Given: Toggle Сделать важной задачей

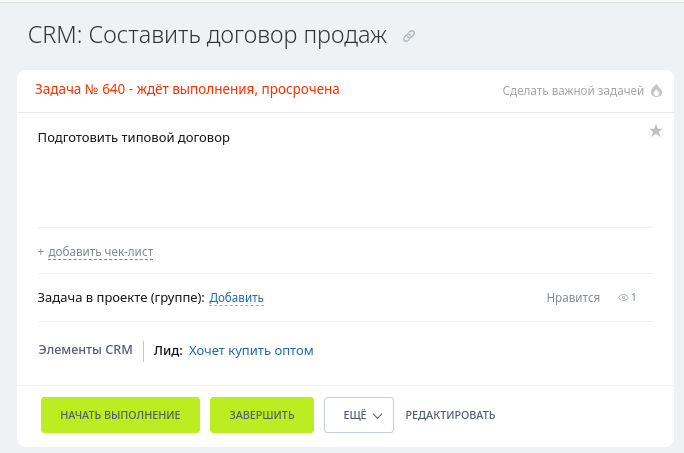Looking at the screenshot, I should (x=573, y=91).
